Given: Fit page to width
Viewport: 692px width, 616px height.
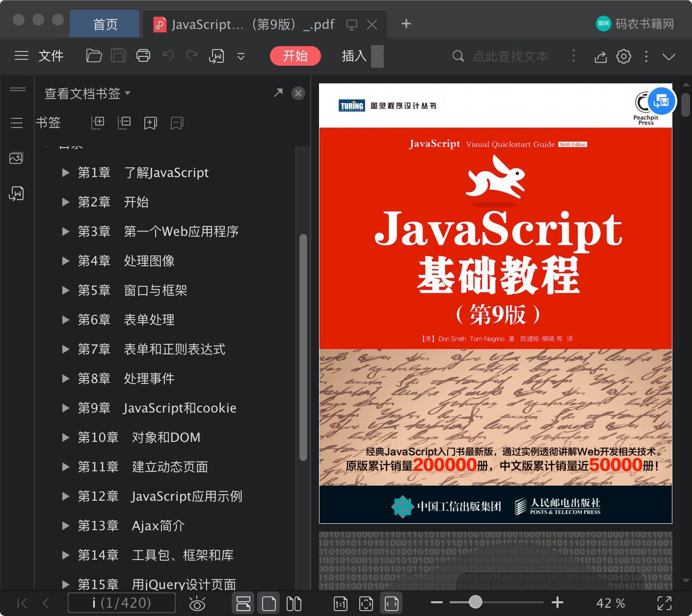Looking at the screenshot, I should 392,603.
